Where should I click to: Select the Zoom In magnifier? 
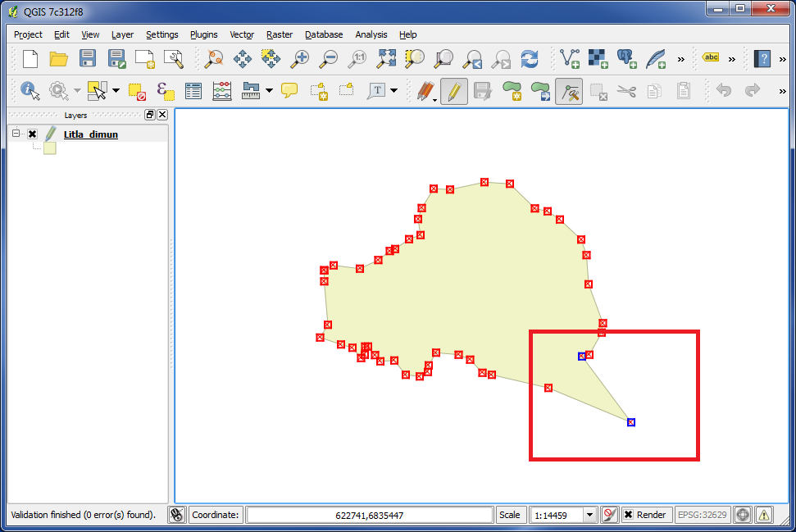point(300,59)
